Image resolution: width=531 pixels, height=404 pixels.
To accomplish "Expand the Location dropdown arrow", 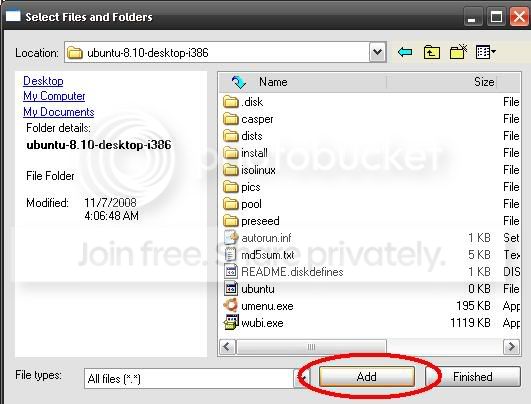I will point(378,52).
